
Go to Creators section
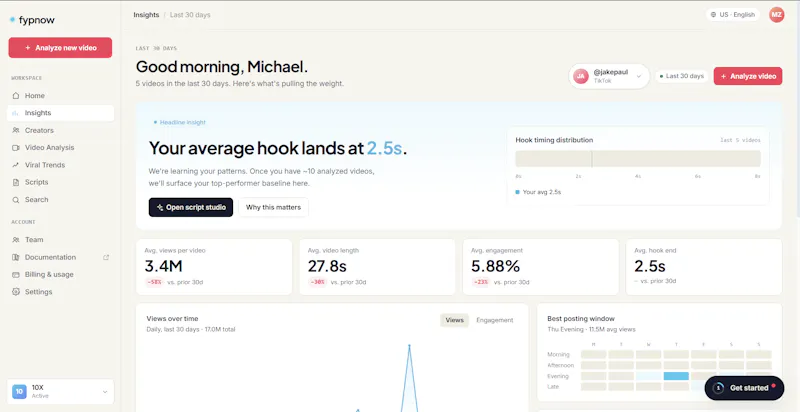pos(60,131)
